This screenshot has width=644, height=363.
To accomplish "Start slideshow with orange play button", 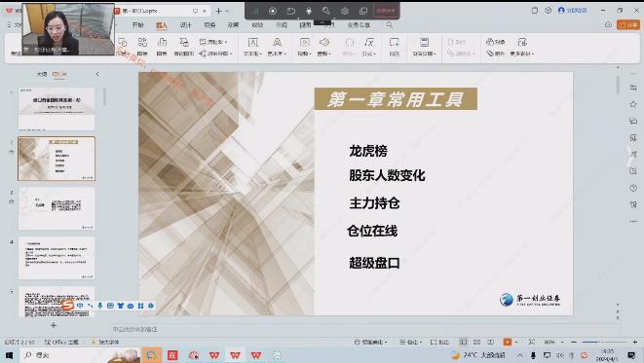I will [508, 342].
